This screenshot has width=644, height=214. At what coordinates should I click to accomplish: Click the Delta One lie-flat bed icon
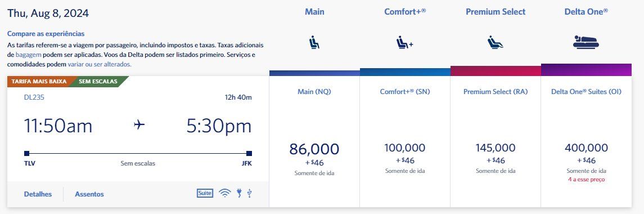tap(586, 42)
